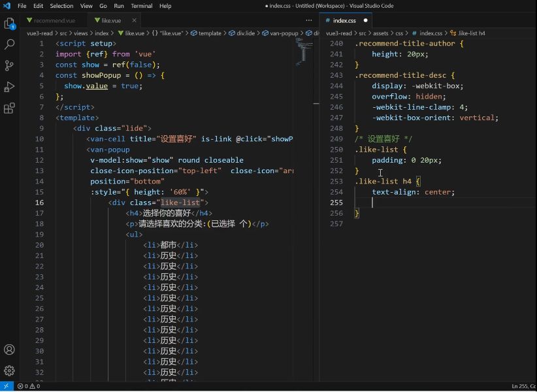This screenshot has height=392, width=537.
Task: Click 'text-align: center;' on line 254
Action: click(x=414, y=192)
